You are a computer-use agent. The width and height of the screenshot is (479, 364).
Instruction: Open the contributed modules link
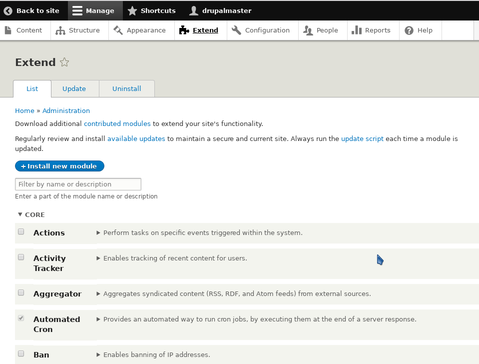117,124
